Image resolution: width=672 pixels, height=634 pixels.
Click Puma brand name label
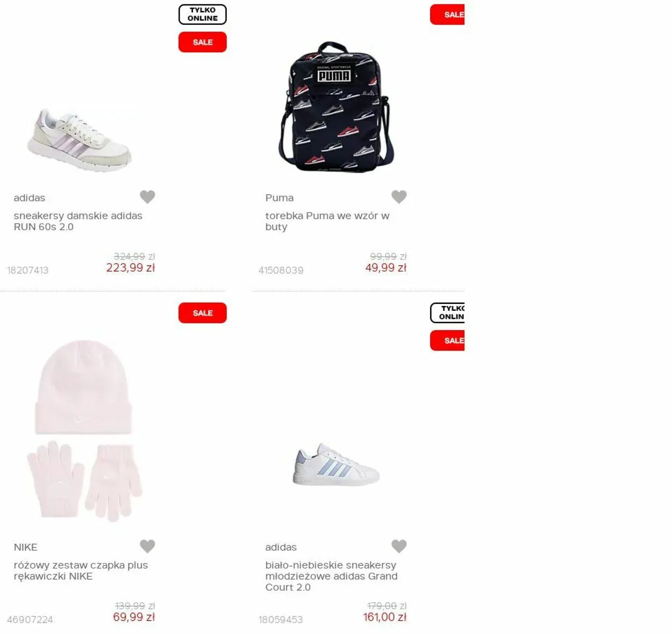[x=279, y=197]
